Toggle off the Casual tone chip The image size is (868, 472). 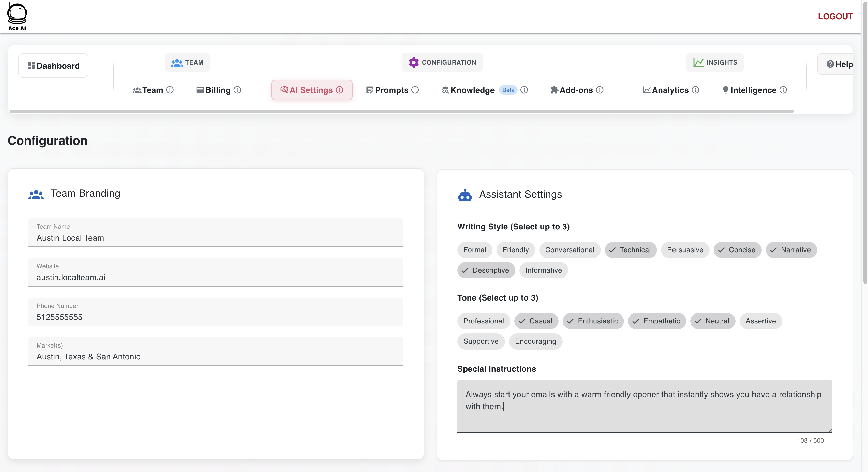point(536,321)
